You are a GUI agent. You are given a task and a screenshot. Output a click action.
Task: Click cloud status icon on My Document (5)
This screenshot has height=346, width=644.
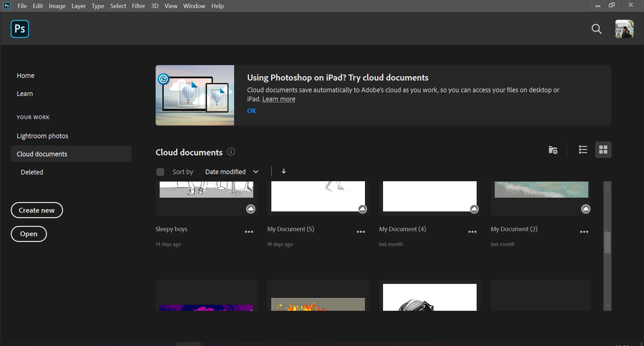click(362, 209)
